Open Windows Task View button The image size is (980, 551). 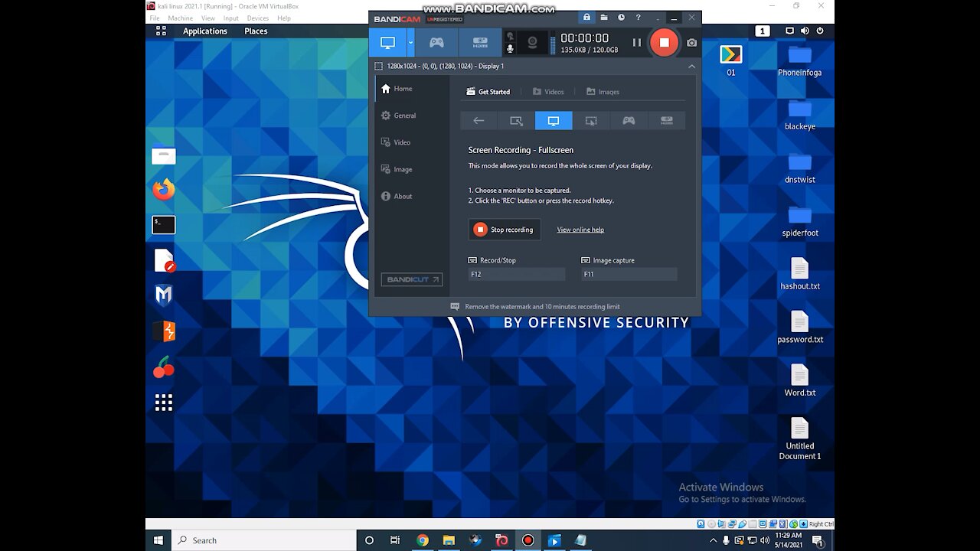pyautogui.click(x=395, y=540)
